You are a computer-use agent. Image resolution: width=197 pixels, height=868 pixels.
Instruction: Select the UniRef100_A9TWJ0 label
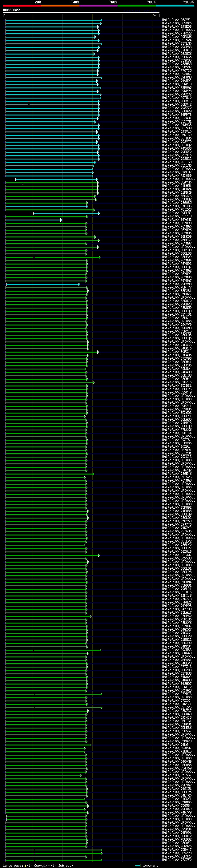176,98
